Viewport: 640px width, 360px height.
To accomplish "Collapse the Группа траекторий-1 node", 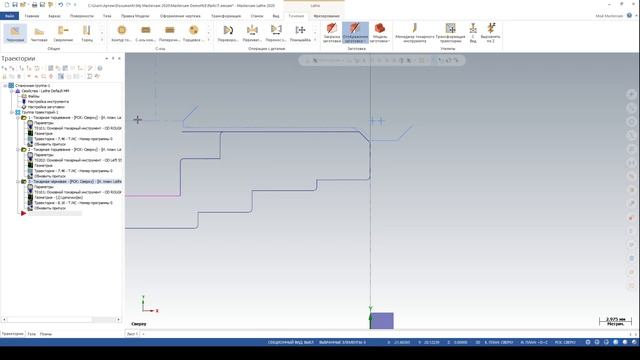I will [x=12, y=112].
